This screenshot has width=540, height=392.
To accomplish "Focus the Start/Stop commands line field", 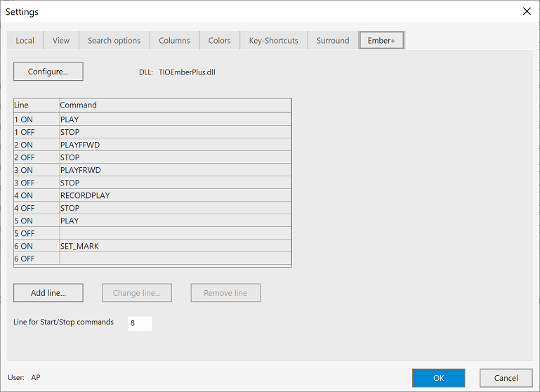I will (140, 323).
